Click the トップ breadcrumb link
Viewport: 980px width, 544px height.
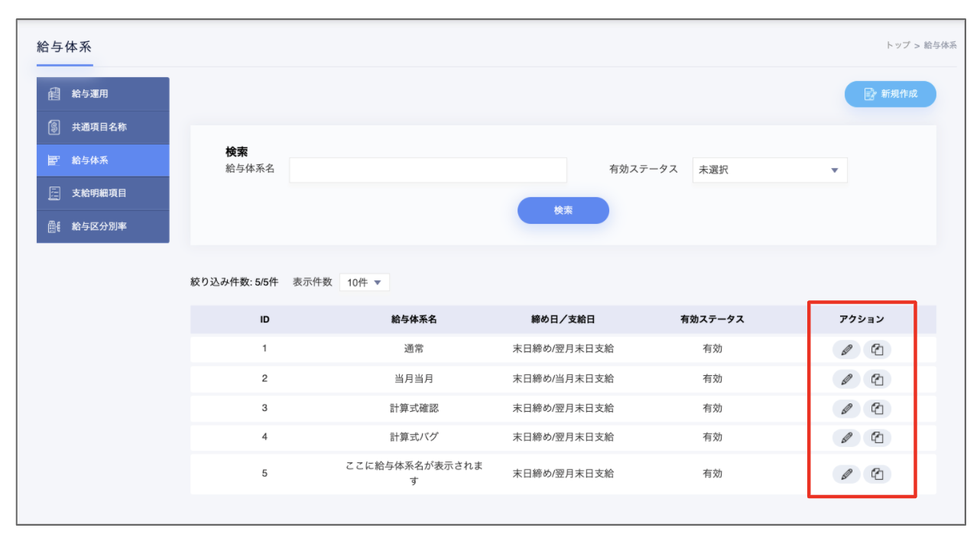897,45
